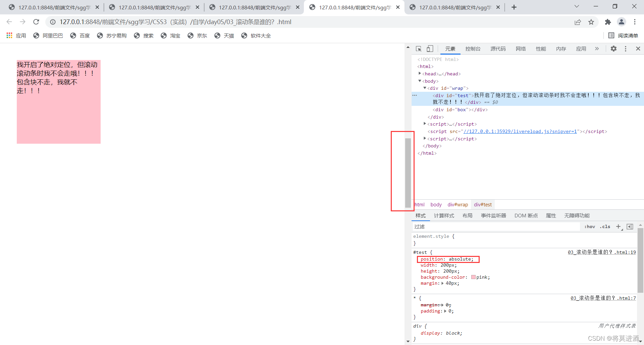Screen dimensions: 644x345
Task: Open Chrome three-dot menu
Action: 635,22
